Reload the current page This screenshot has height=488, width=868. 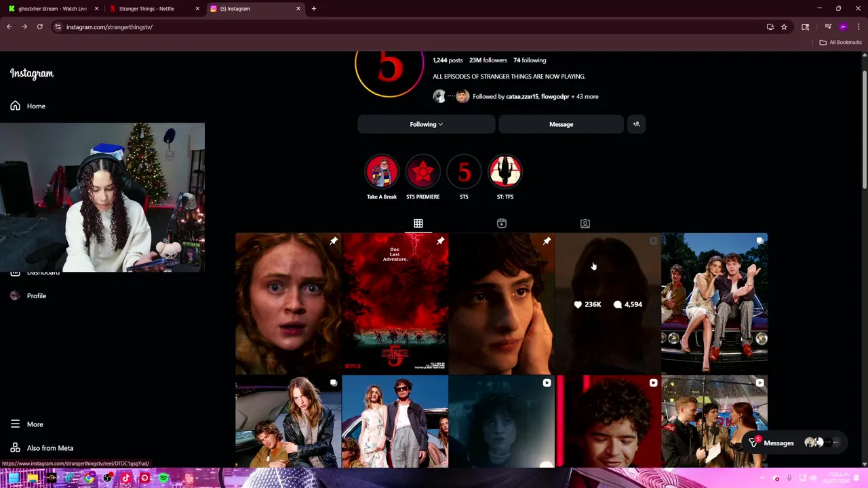[40, 27]
